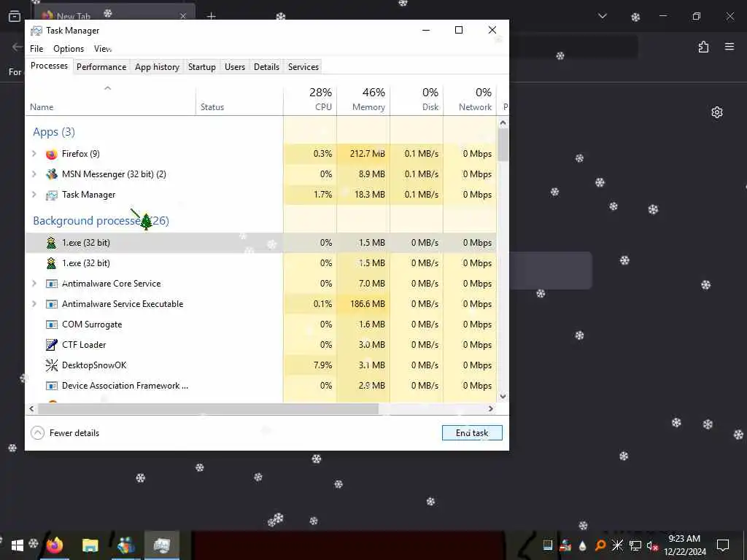The height and width of the screenshot is (560, 747).
Task: Click the new tab settings gear
Action: click(717, 112)
